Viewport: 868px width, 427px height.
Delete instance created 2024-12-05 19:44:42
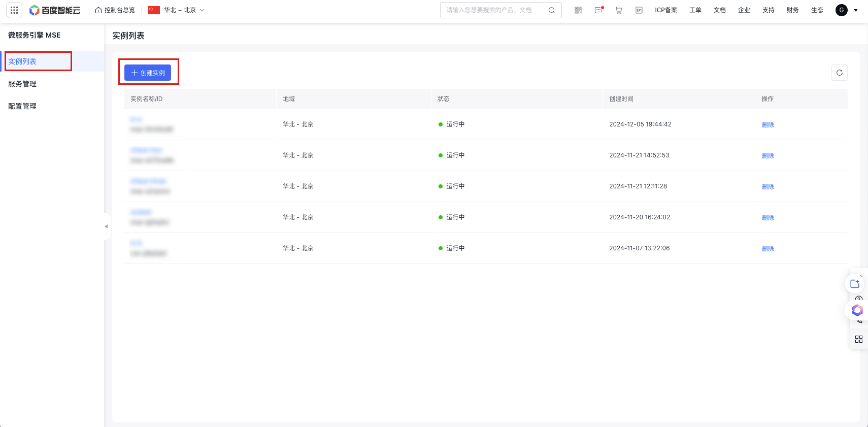(768, 125)
